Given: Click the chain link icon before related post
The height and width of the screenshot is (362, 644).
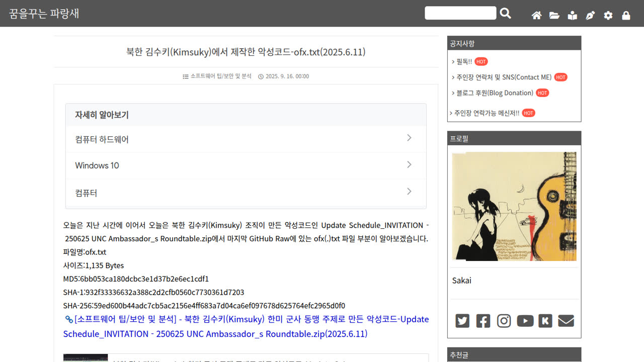Looking at the screenshot, I should coord(69,319).
